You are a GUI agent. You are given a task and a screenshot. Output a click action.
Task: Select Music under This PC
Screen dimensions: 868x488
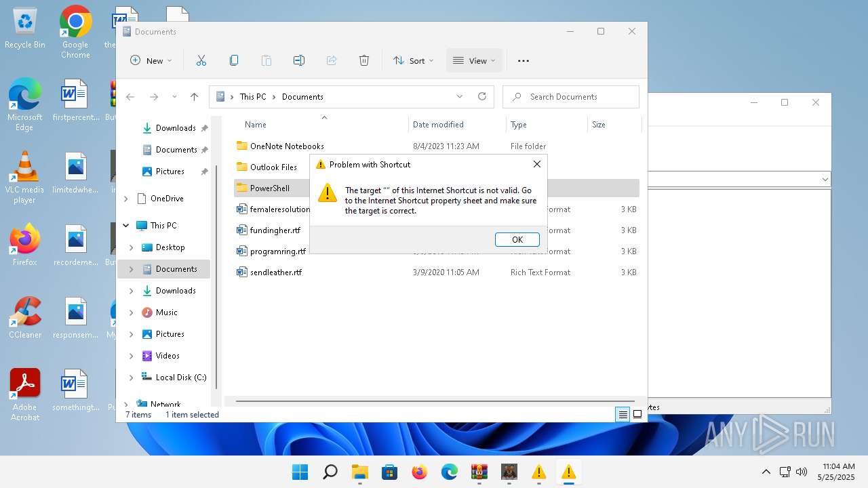point(166,312)
